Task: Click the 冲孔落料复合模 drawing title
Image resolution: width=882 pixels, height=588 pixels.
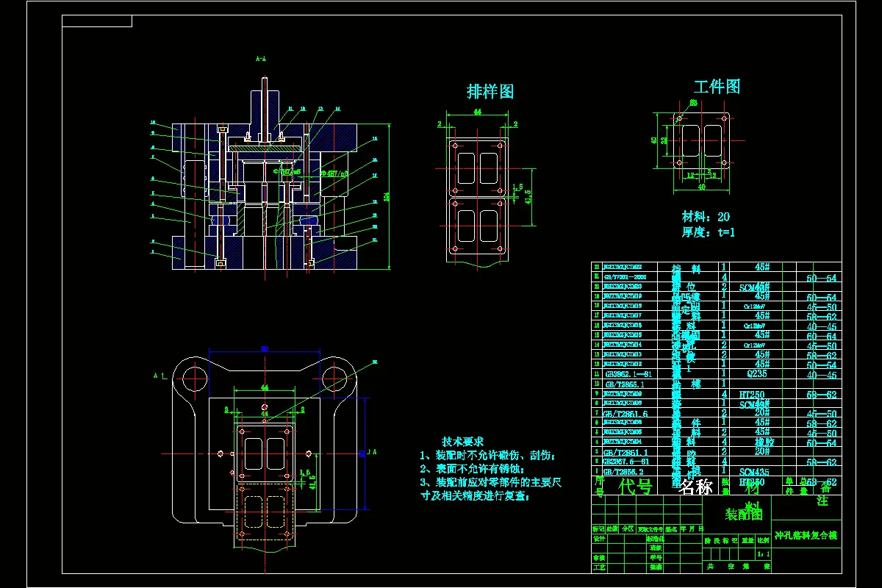Action: tap(806, 536)
